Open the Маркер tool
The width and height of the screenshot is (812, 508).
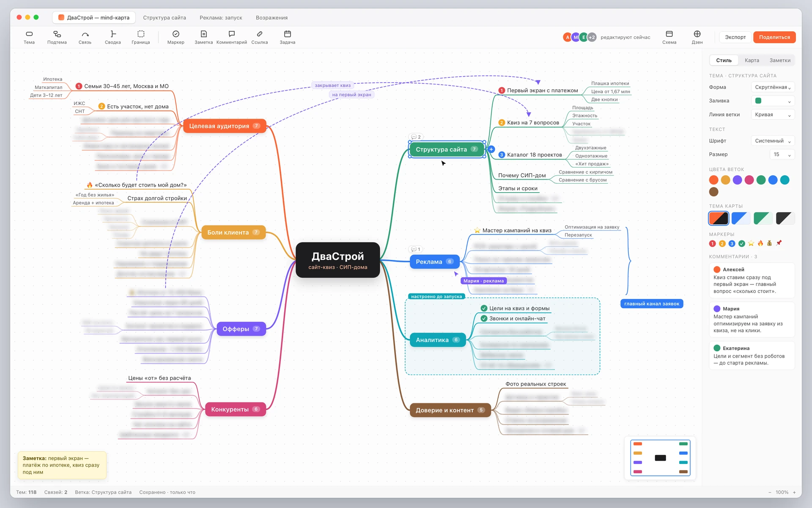[176, 37]
